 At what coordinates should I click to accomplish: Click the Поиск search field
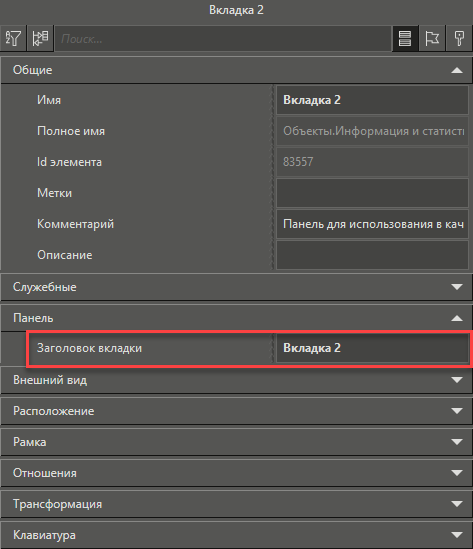[x=223, y=39]
